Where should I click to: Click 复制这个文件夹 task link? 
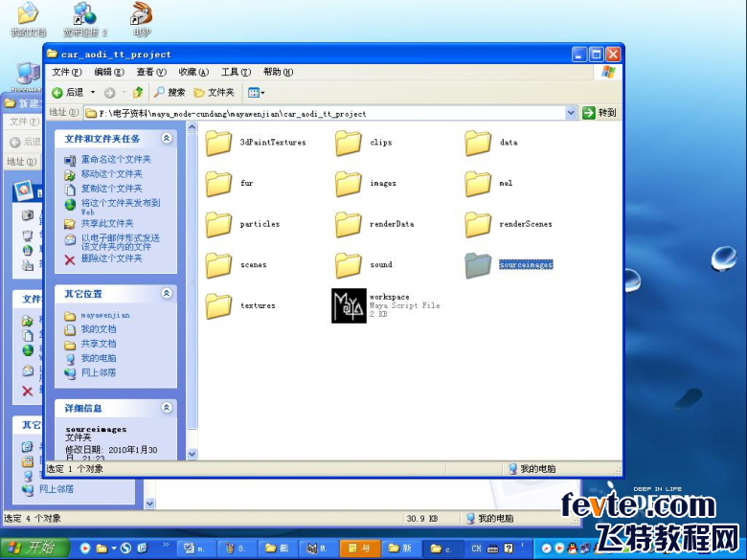111,189
